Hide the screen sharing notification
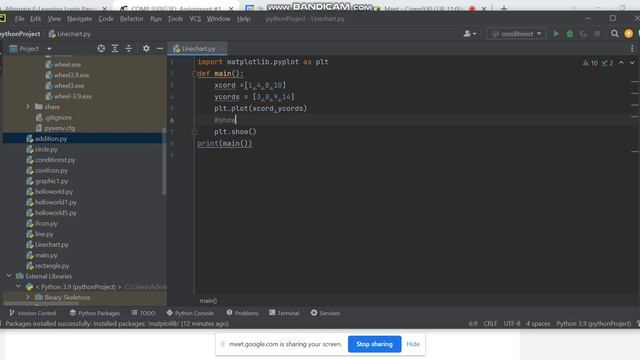This screenshot has height=360, width=640. point(413,344)
